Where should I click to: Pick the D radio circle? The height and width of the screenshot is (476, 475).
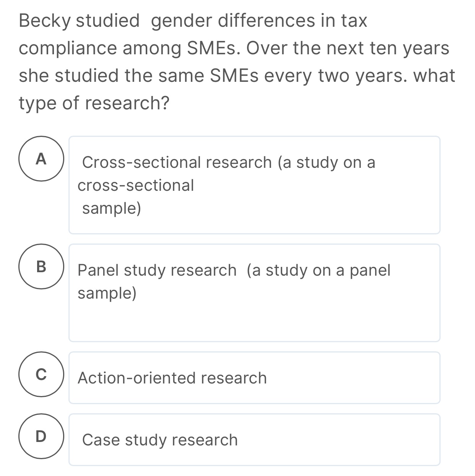(x=41, y=436)
